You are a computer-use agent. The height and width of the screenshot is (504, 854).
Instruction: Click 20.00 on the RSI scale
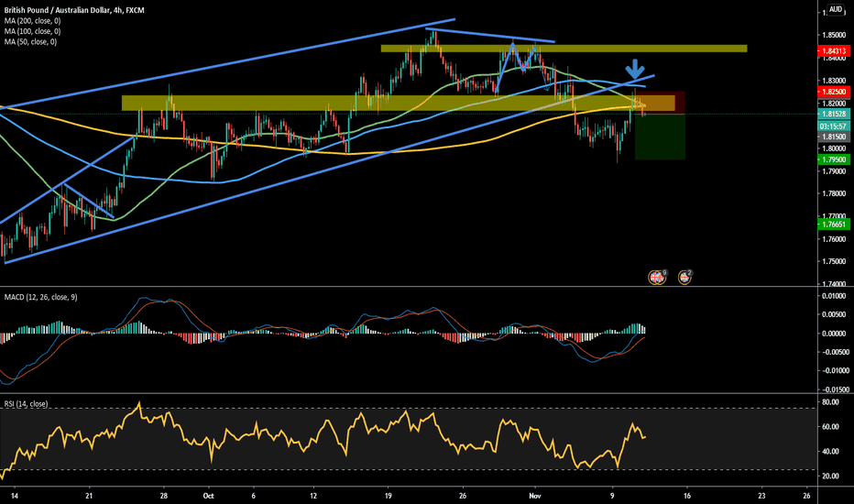830,476
